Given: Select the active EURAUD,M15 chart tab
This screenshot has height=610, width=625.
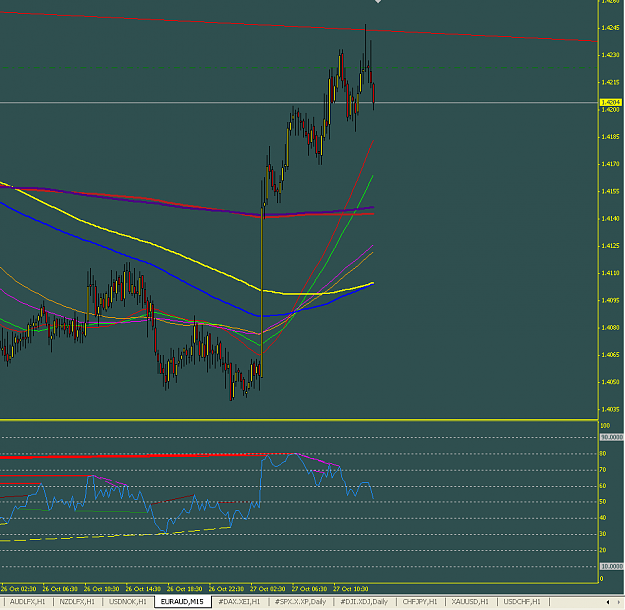Looking at the screenshot, I should tap(182, 602).
